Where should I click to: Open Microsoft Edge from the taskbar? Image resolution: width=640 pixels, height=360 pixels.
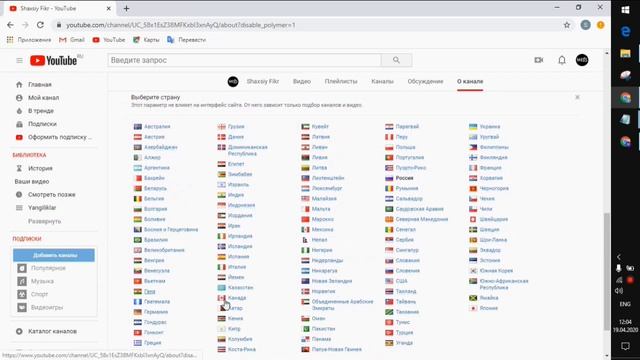(x=625, y=31)
